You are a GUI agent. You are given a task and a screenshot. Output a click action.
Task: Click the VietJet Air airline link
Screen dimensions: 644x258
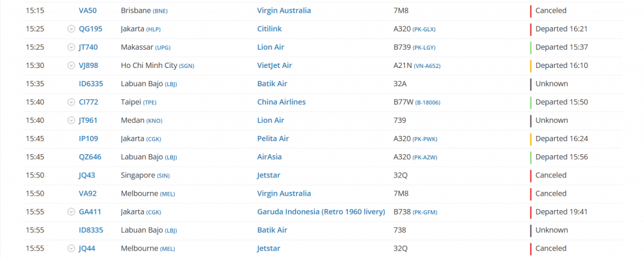pyautogui.click(x=274, y=65)
